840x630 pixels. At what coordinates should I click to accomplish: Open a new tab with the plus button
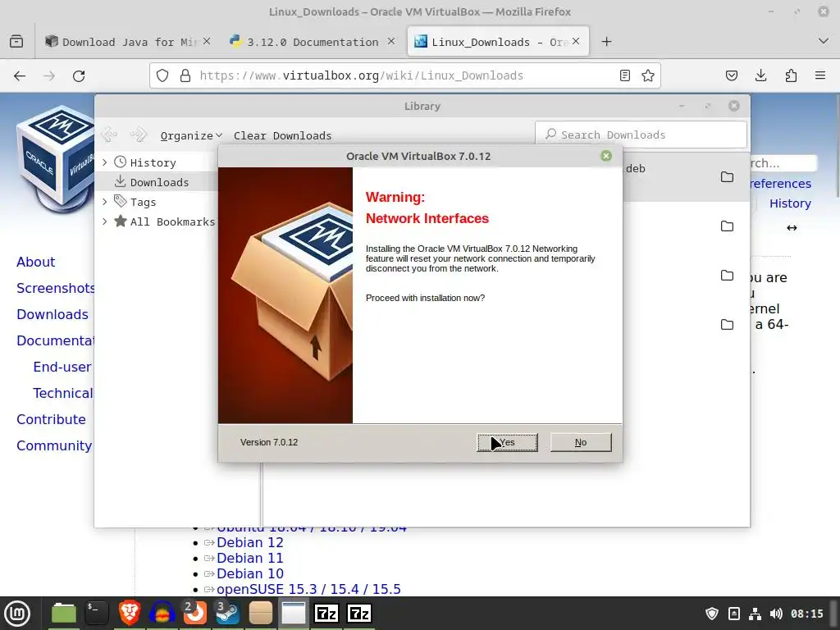(606, 41)
